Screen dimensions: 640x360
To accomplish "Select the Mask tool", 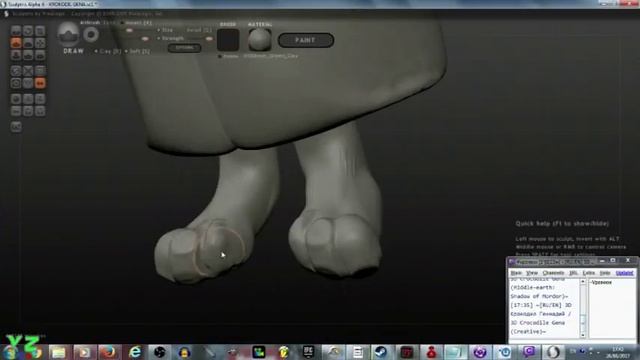I will click(x=16, y=83).
